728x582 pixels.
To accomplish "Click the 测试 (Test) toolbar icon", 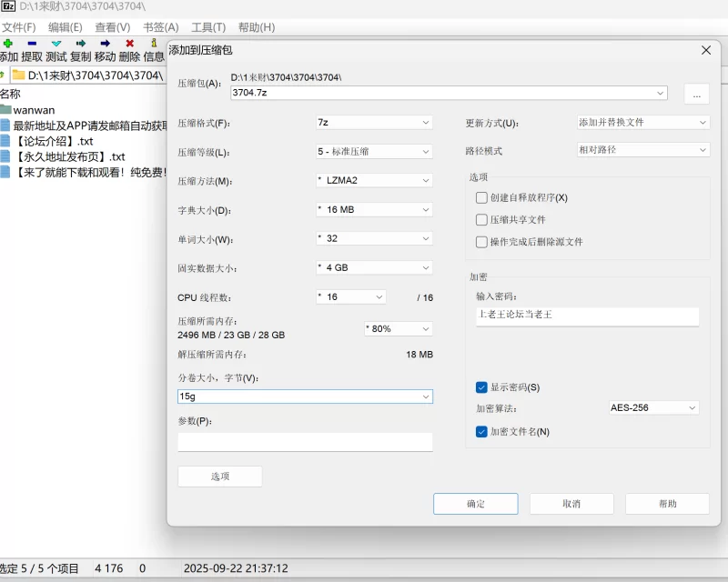I will pos(56,43).
